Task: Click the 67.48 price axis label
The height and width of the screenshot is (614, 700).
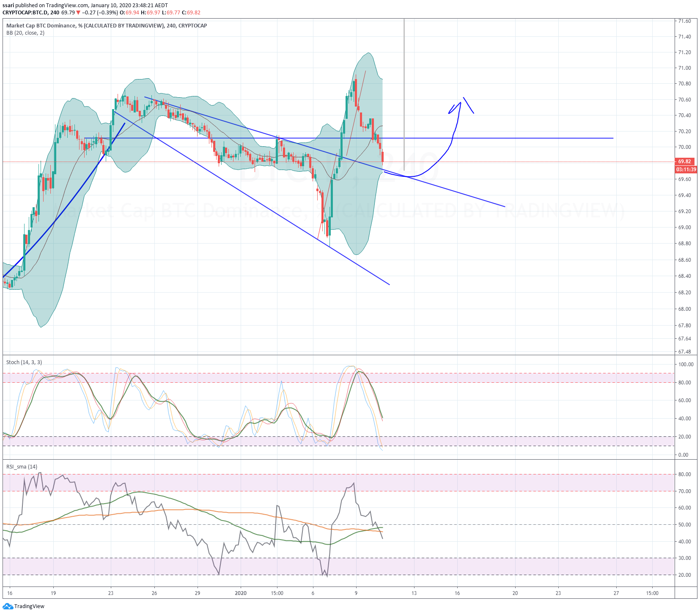Action: pyautogui.click(x=685, y=352)
